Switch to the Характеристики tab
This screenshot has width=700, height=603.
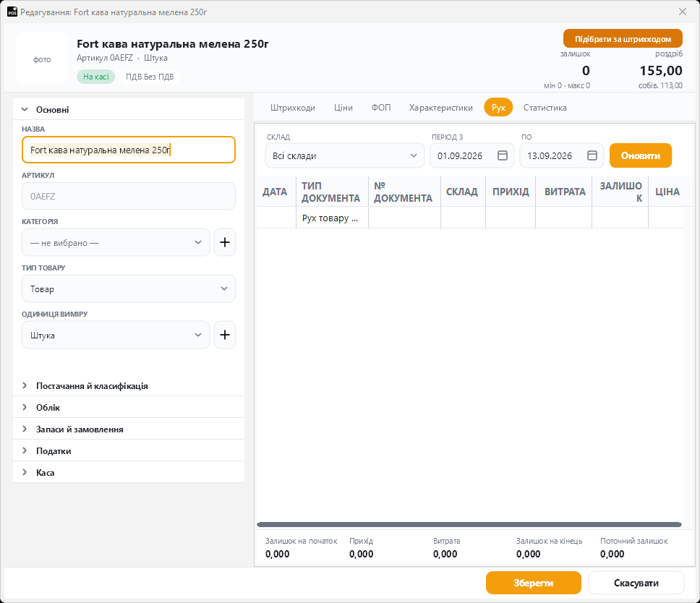coord(440,108)
